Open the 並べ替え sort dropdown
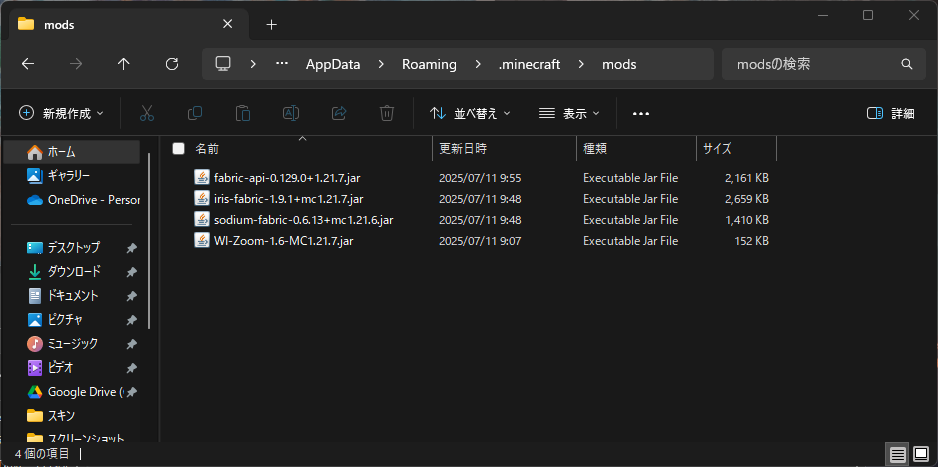 point(471,113)
